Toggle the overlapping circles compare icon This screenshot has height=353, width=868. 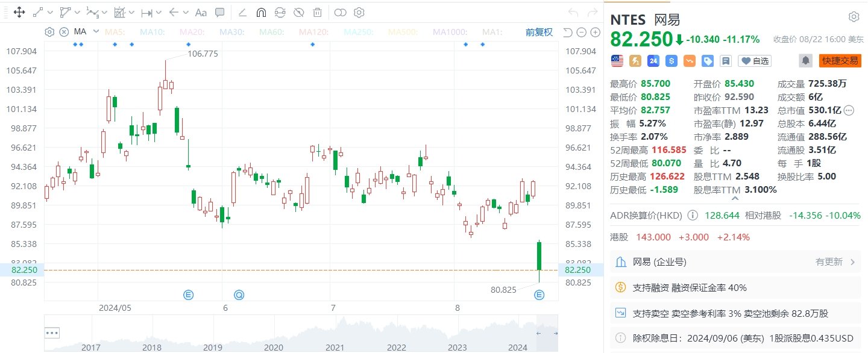pyautogui.click(x=341, y=12)
